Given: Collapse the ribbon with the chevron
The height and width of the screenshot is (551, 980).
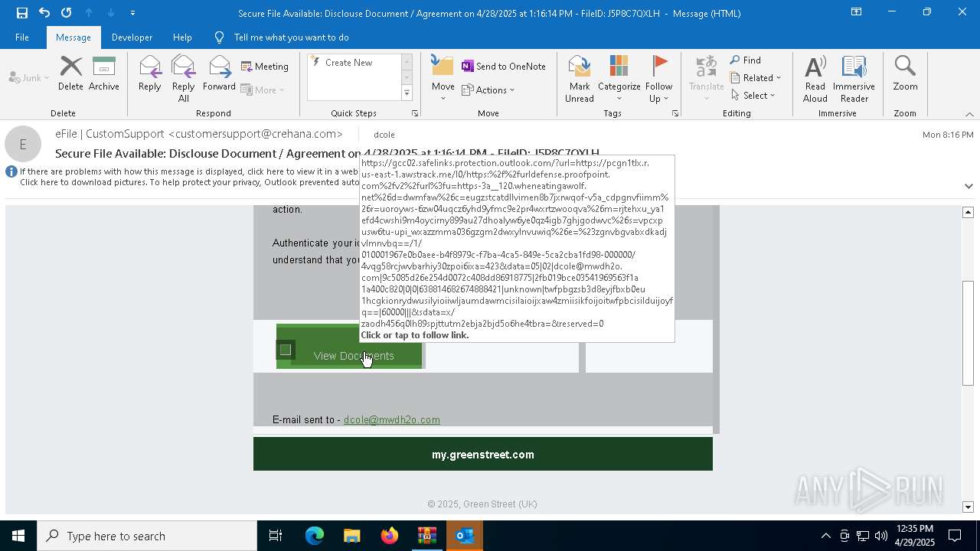Looking at the screenshot, I should pyautogui.click(x=969, y=114).
